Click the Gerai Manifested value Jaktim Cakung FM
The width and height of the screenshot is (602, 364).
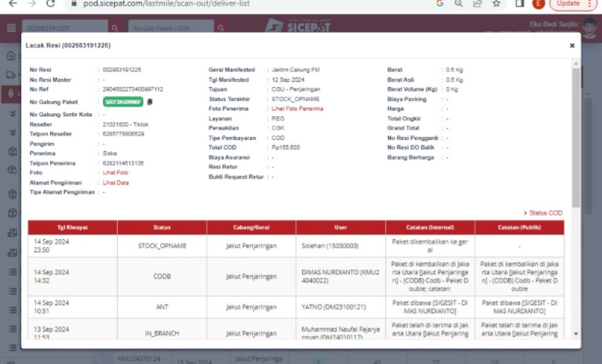[295, 70]
